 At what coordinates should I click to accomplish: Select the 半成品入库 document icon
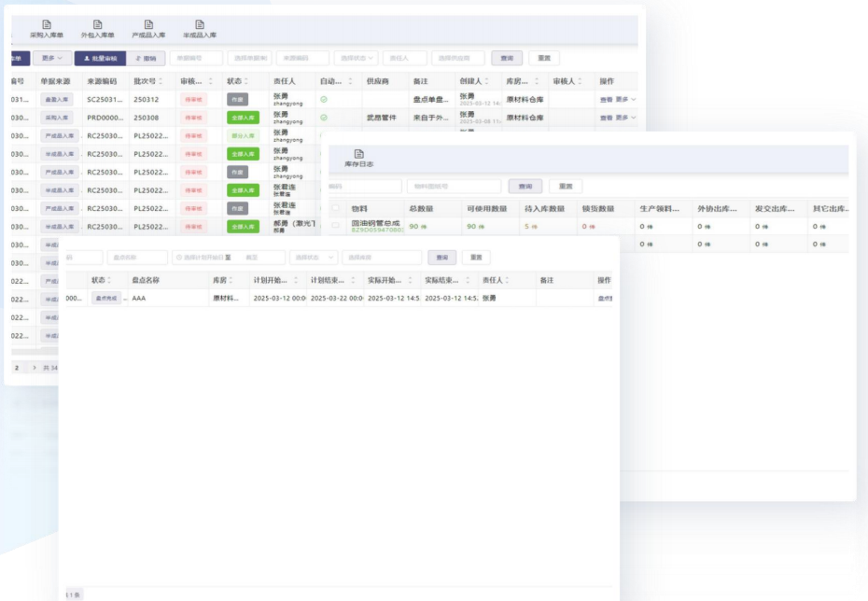click(x=199, y=25)
